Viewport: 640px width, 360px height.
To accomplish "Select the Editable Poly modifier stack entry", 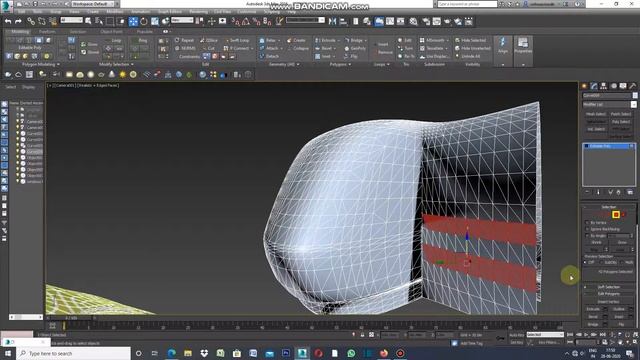I will tap(609, 146).
